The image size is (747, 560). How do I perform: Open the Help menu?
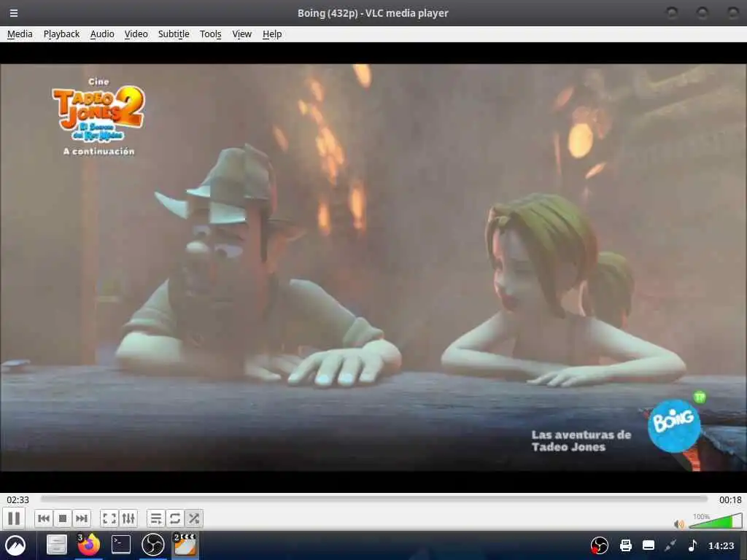(x=272, y=34)
